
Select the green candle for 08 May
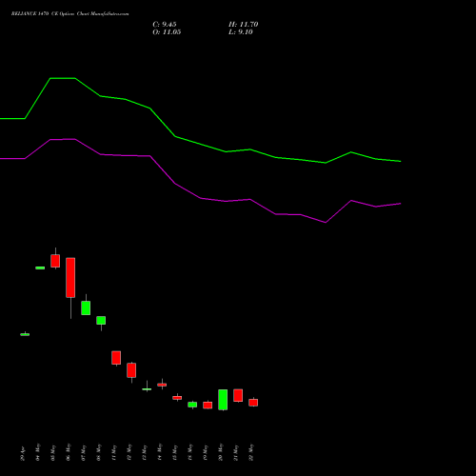101,320
